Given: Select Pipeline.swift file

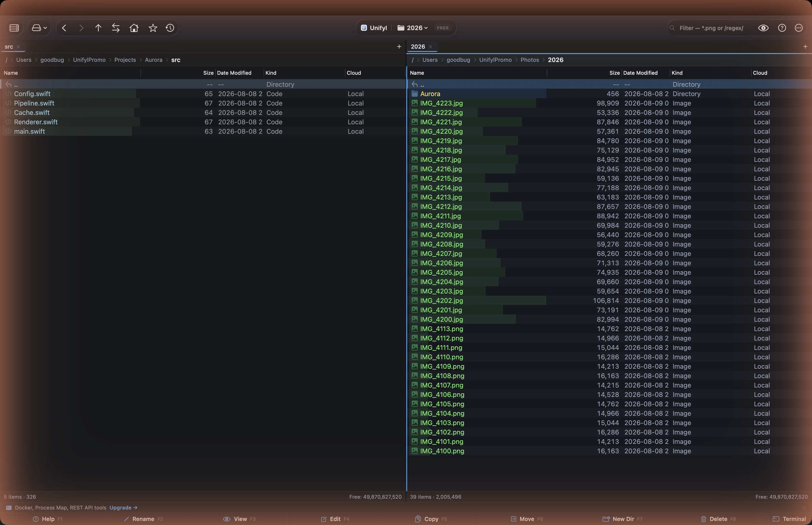Looking at the screenshot, I should coord(203,103).
